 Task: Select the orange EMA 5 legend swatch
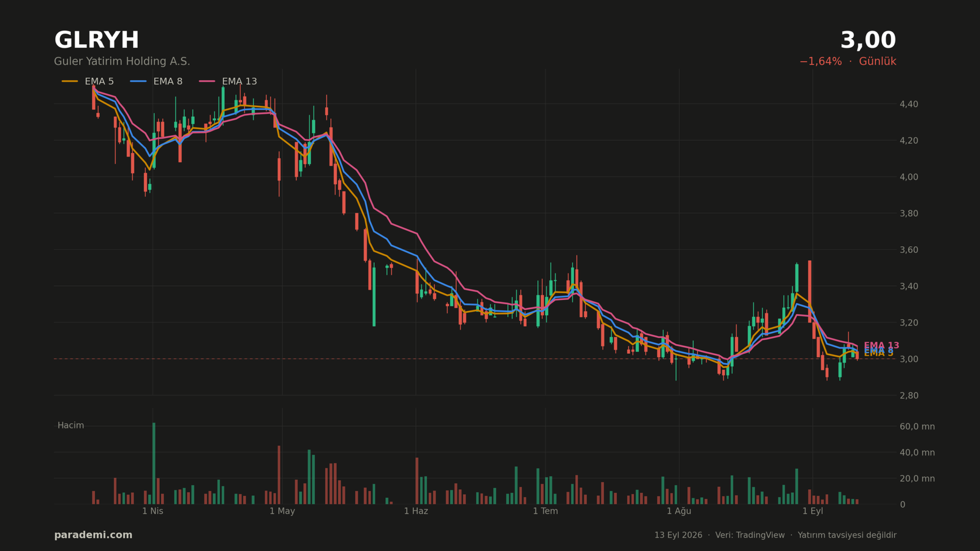(x=70, y=81)
